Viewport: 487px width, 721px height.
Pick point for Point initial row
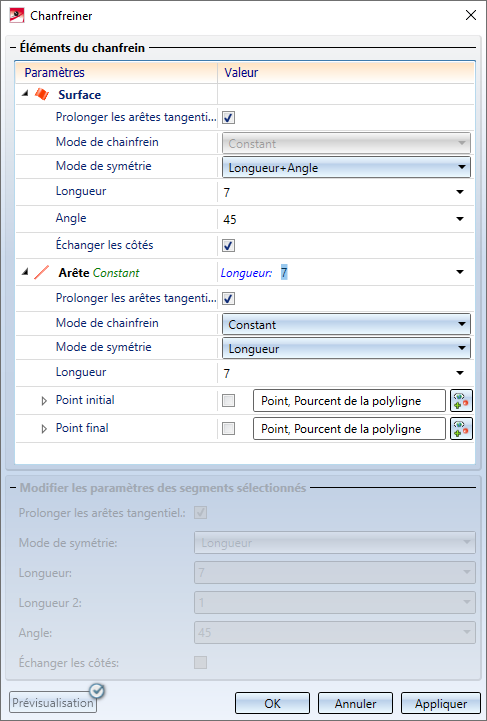(461, 401)
